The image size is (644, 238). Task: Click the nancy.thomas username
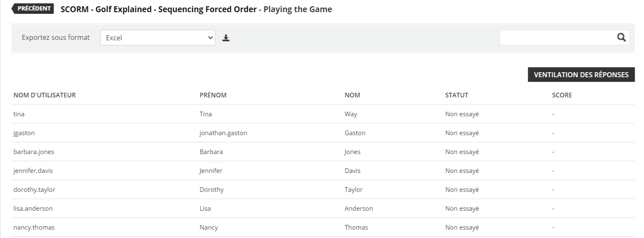[34, 228]
